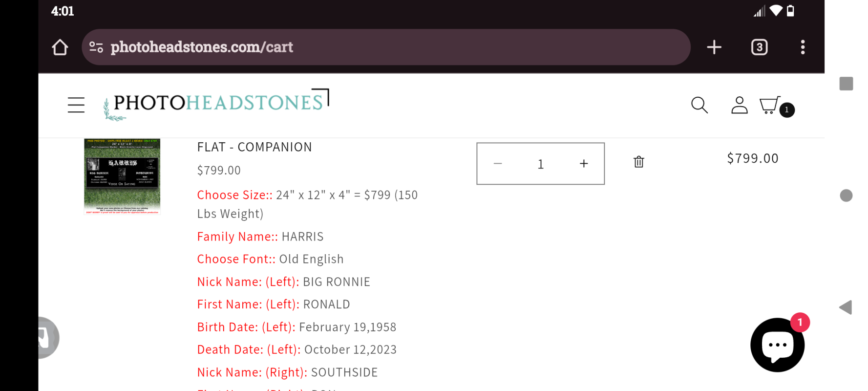Click the quantity number field
868x391 pixels.
point(540,164)
